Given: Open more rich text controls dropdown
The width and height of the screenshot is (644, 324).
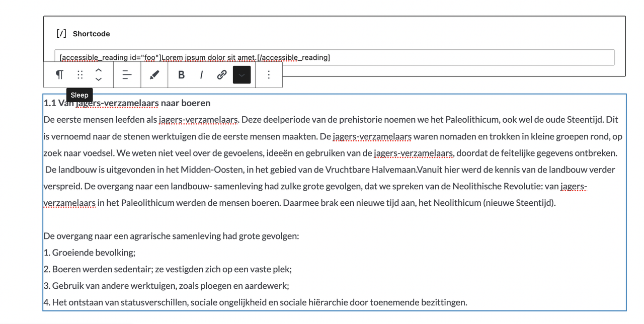Looking at the screenshot, I should pos(242,75).
